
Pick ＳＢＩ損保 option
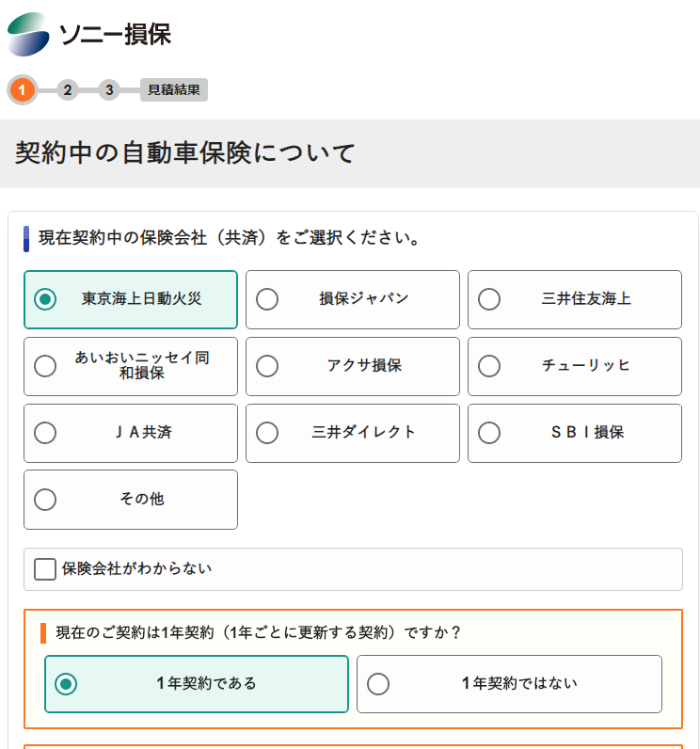click(x=575, y=433)
